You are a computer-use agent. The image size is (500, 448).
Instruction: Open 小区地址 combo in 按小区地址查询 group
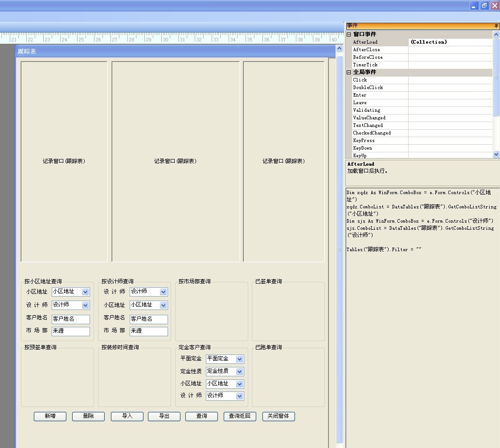[85, 292]
